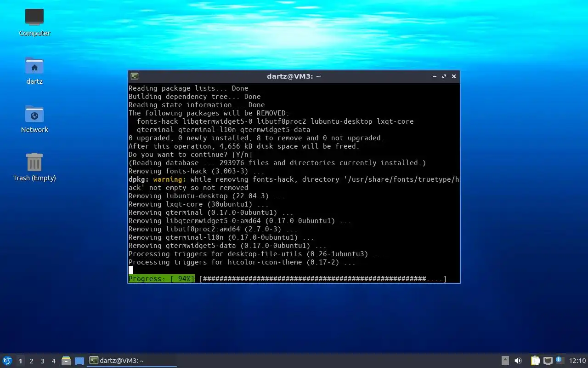
Task: Click 'Processing triggers for hicolor-icon-theme' line
Action: (242, 262)
